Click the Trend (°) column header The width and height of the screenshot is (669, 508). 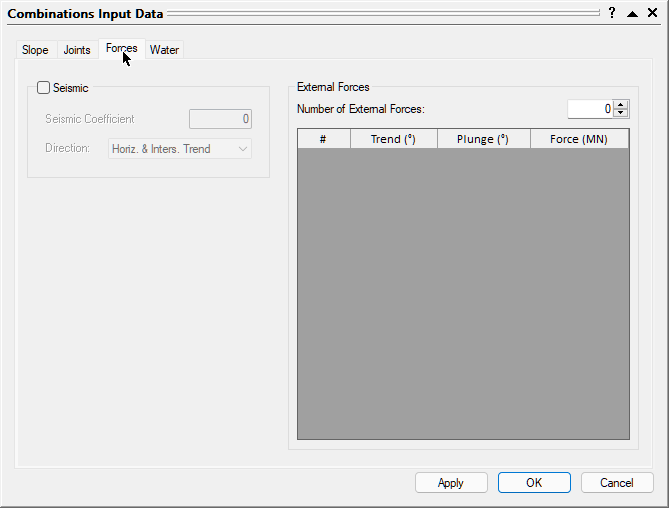[x=394, y=139]
